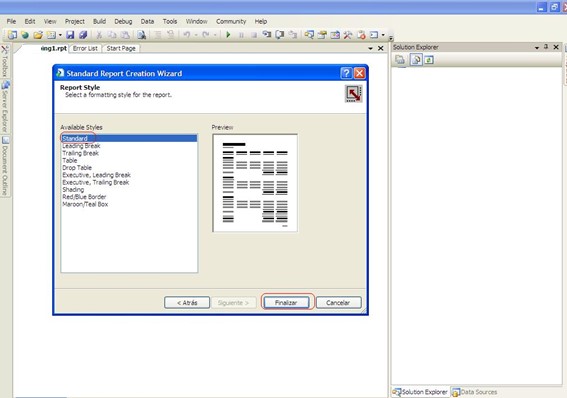567x398 pixels.
Task: Click the Save All toolbar icon
Action: [x=83, y=35]
